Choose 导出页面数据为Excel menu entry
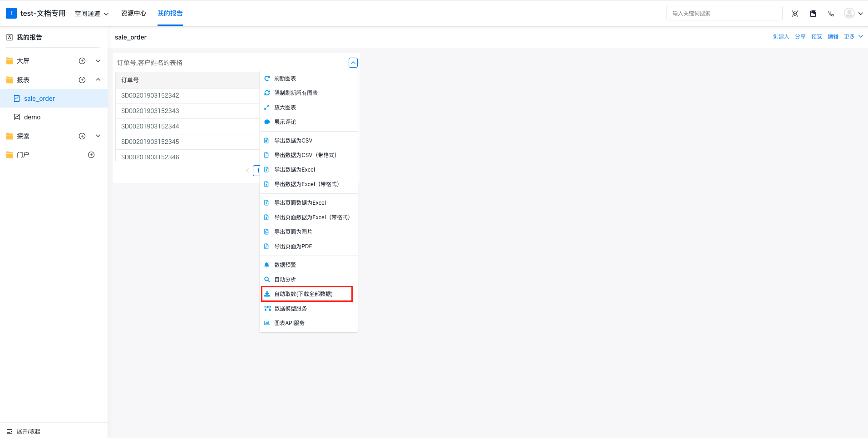This screenshot has width=868, height=438. pos(309,203)
